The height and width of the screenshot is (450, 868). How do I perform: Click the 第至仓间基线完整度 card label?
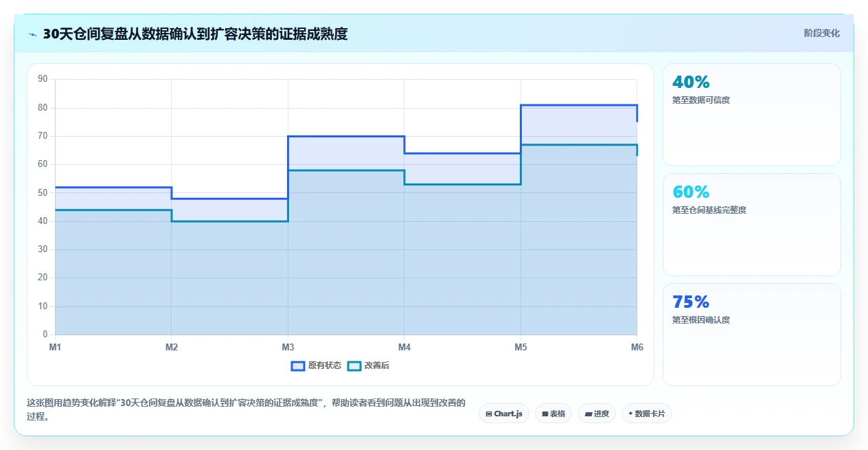click(x=709, y=210)
